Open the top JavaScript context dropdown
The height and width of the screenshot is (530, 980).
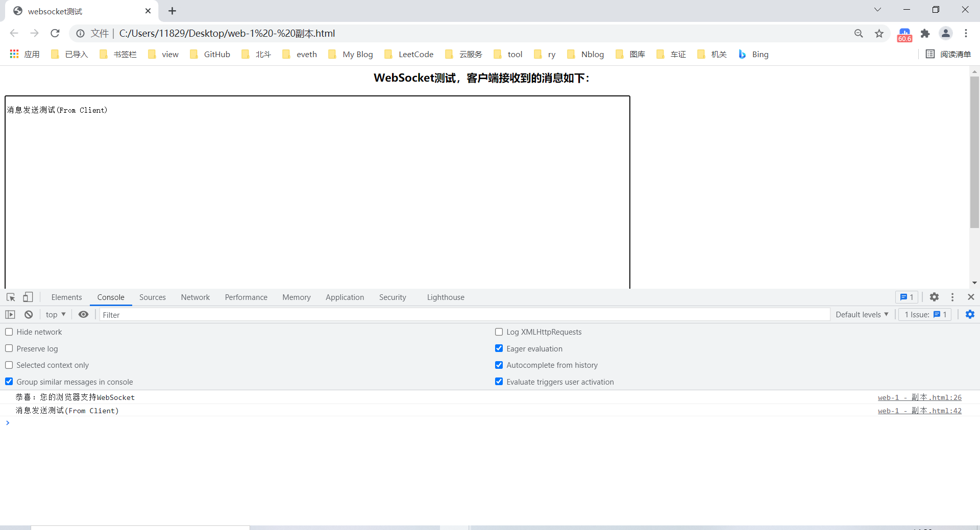(x=56, y=315)
